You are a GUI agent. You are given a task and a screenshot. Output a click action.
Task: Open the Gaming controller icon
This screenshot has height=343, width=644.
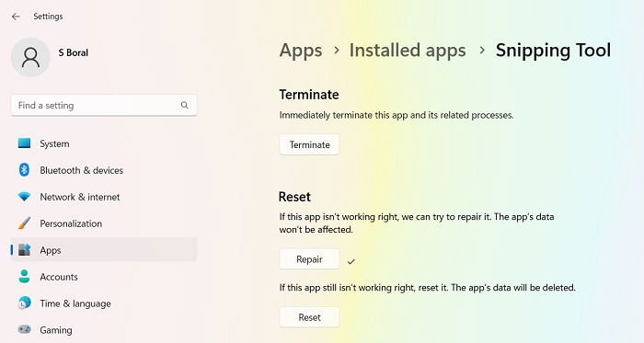(24, 329)
